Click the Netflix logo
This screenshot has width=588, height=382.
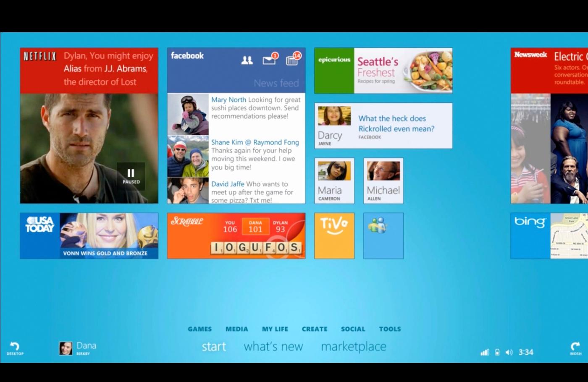40,56
